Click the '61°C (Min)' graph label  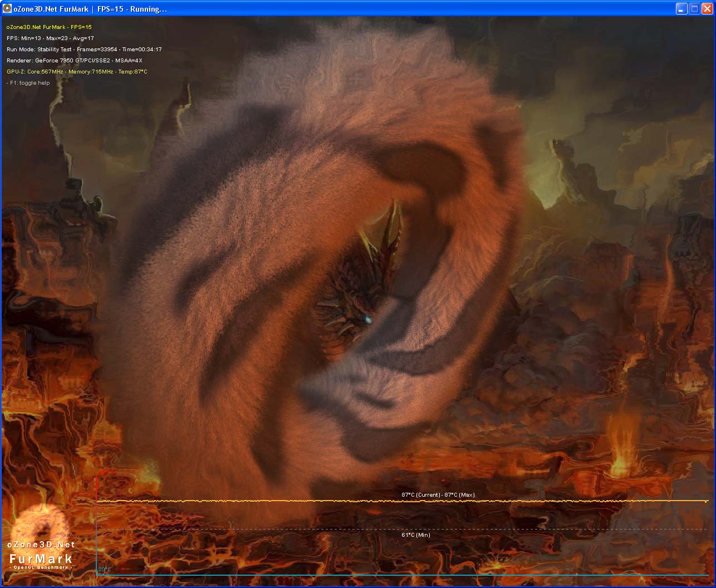(416, 535)
